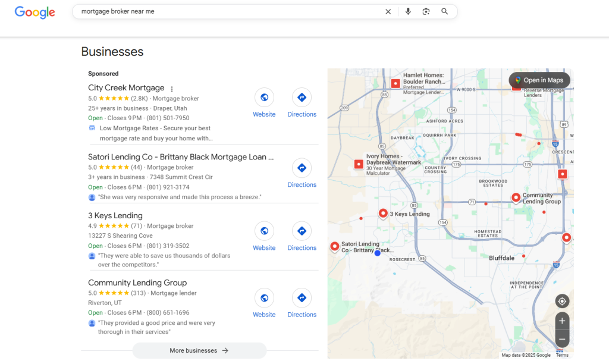609x364 pixels.
Task: Click review 'They provided a good price'
Action: click(156, 328)
